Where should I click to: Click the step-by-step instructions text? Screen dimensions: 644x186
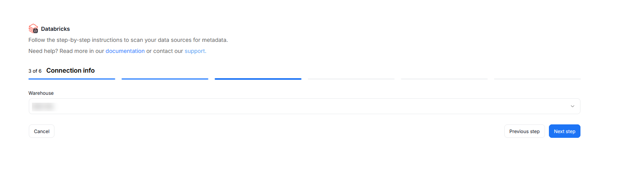[128, 40]
